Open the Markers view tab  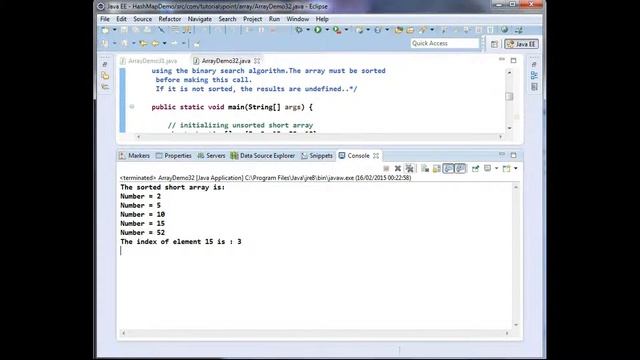(135, 156)
